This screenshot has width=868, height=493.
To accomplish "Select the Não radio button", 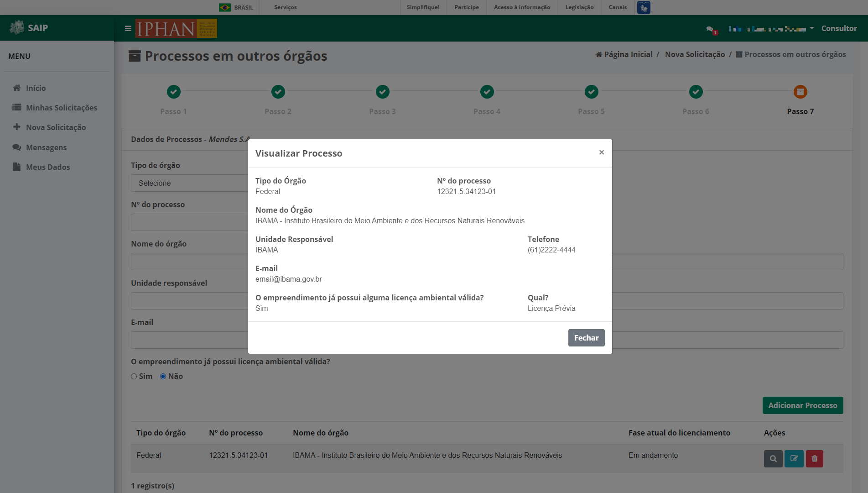I will 163,377.
